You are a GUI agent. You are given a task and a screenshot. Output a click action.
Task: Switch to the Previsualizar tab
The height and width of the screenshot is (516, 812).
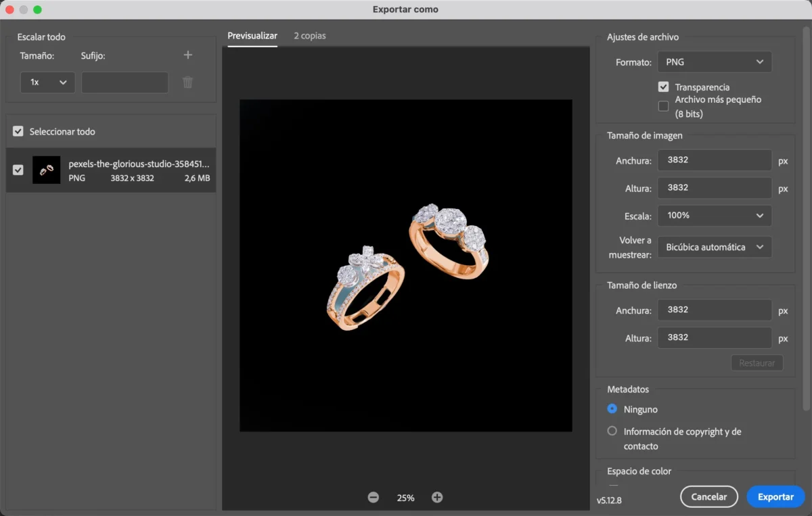252,36
